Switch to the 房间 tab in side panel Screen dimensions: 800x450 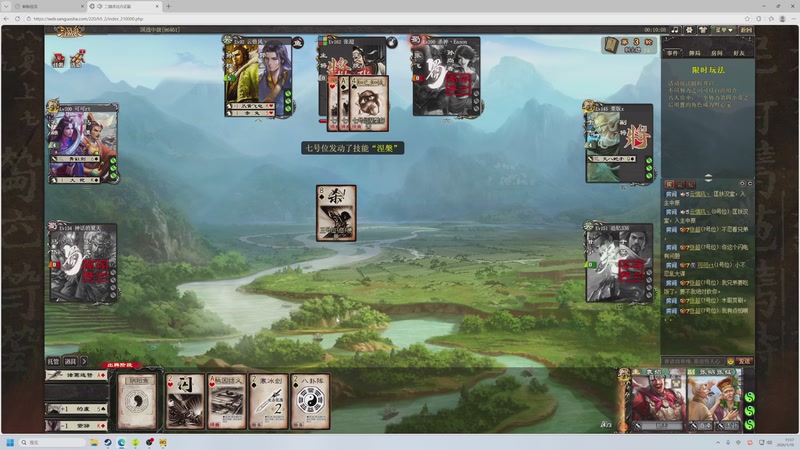point(716,53)
